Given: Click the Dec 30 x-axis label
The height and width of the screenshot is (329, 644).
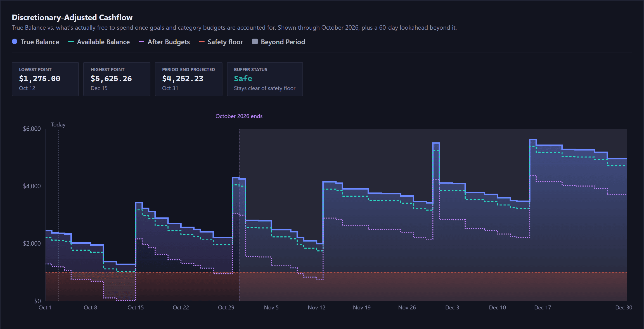Looking at the screenshot, I should coord(624,307).
